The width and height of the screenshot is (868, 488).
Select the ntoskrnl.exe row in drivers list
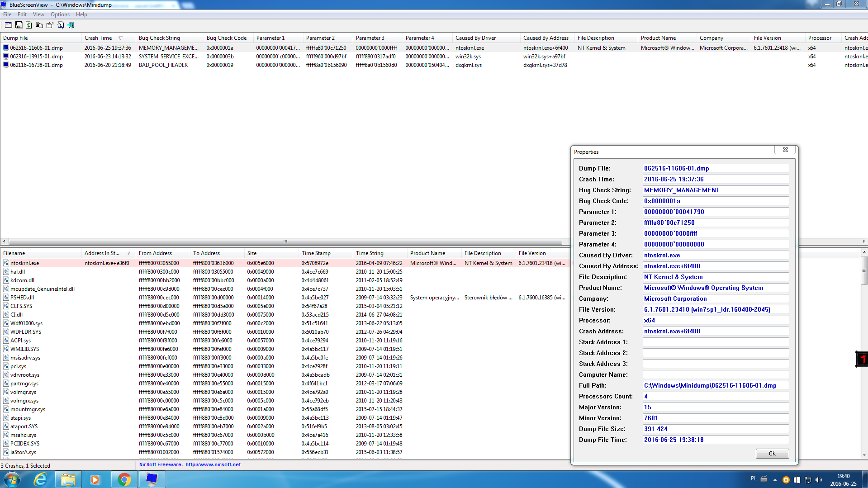click(x=285, y=263)
